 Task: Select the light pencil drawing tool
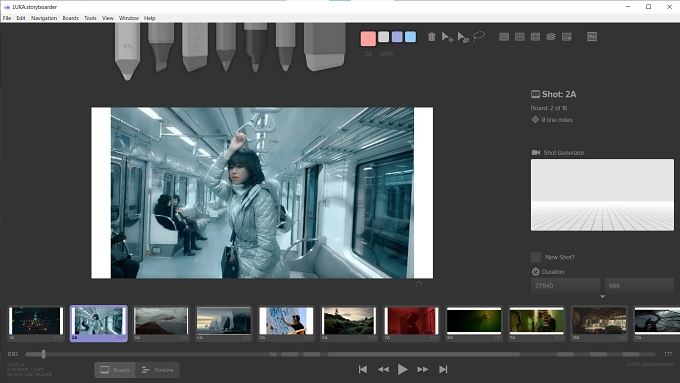tap(127, 50)
